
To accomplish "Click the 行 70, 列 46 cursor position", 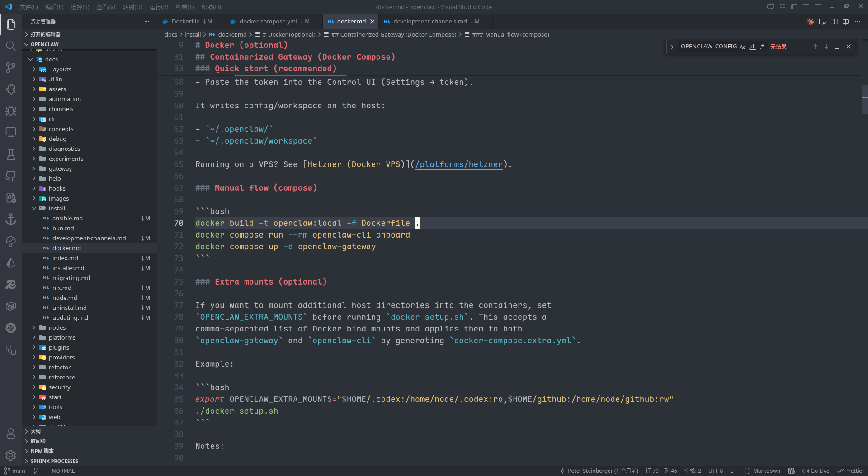I will point(661,471).
